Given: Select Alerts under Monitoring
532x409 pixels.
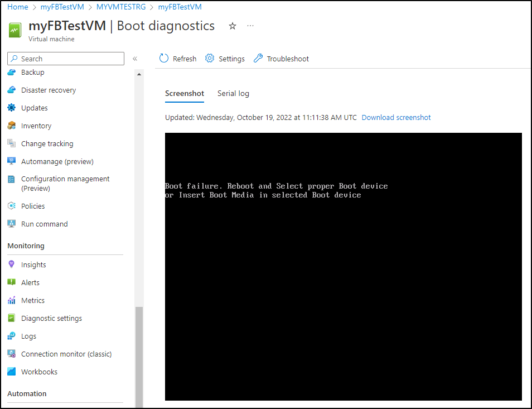Looking at the screenshot, I should [30, 282].
